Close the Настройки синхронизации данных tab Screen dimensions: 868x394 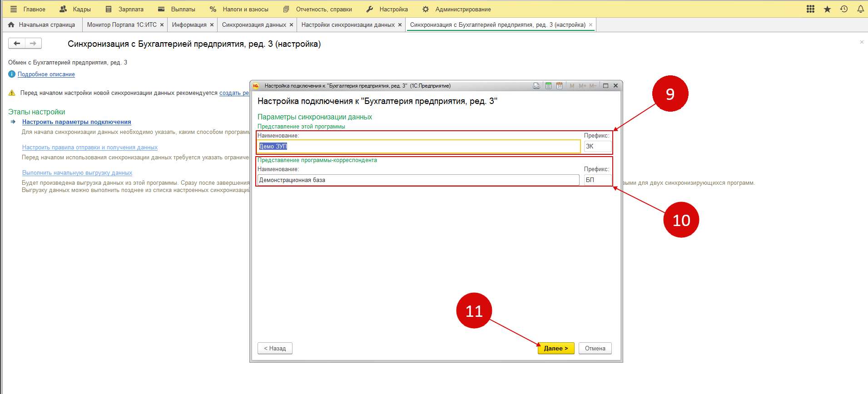400,25
